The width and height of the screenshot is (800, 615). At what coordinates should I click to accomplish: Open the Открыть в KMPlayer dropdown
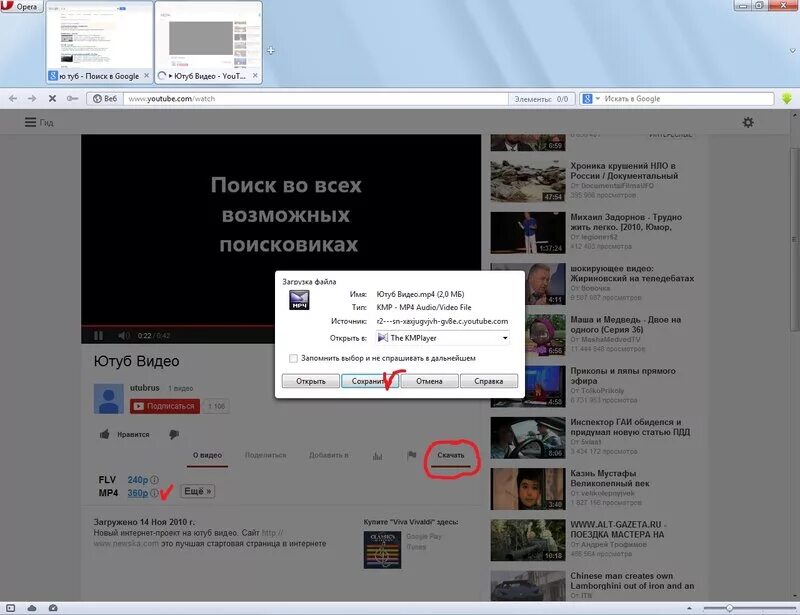point(442,338)
